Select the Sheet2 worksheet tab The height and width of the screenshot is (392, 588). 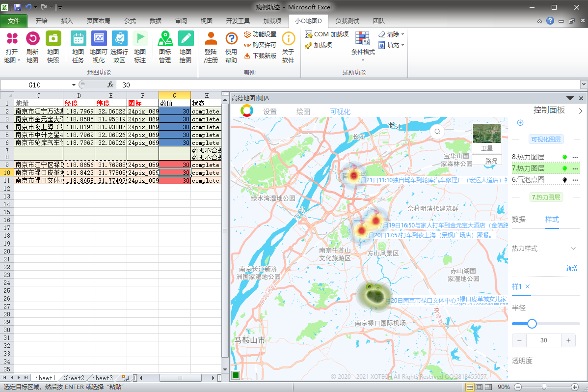pyautogui.click(x=74, y=378)
